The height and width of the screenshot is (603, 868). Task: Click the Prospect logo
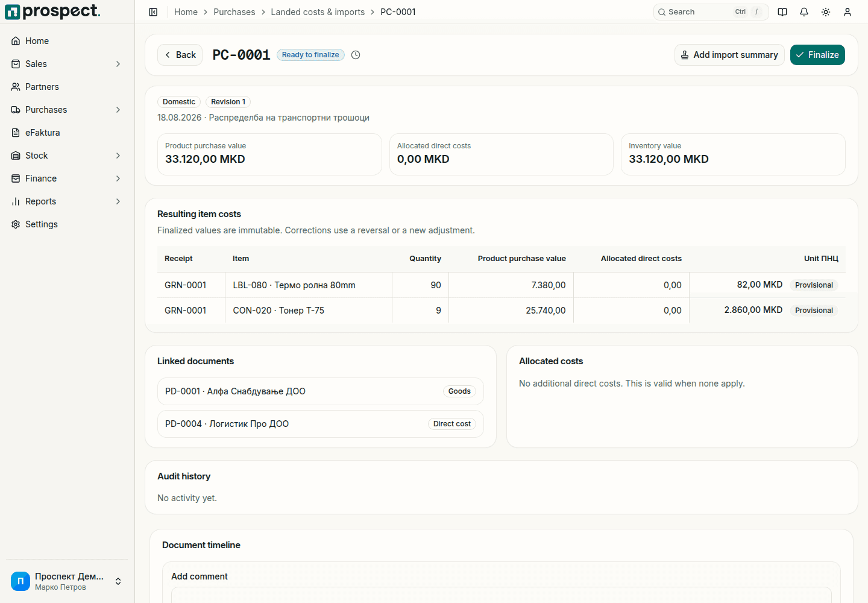pos(53,11)
